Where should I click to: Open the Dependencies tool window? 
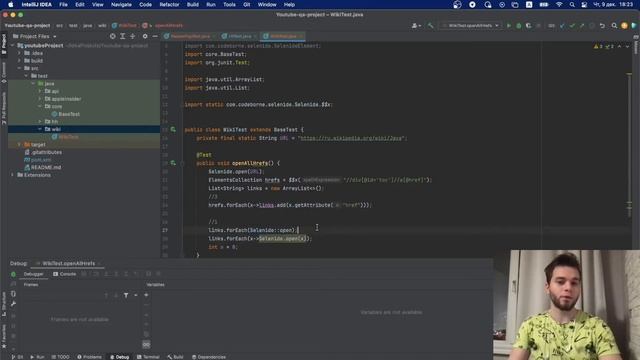pyautogui.click(x=209, y=357)
